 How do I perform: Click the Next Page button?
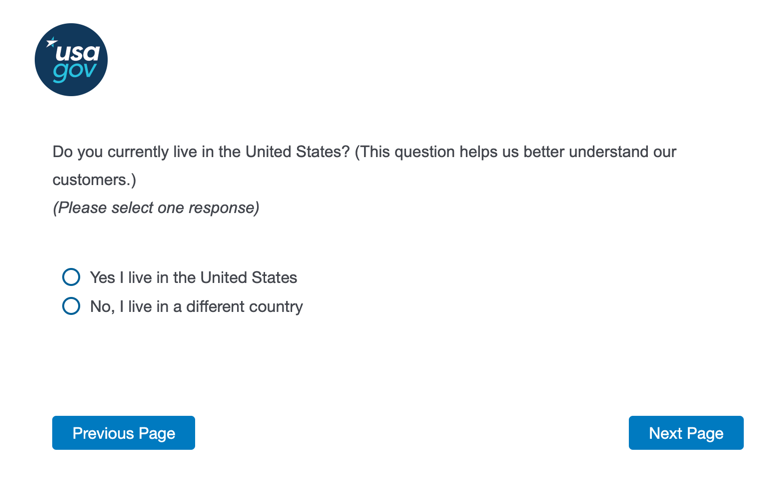tap(686, 433)
